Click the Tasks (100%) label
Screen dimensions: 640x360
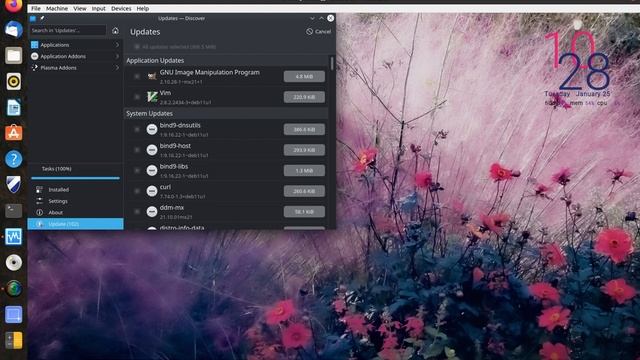(x=56, y=169)
